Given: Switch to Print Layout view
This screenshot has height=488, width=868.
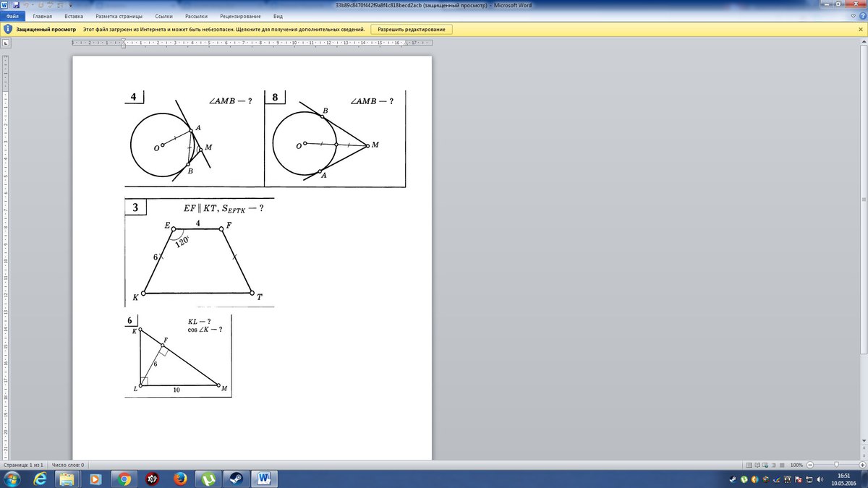Looking at the screenshot, I should (749, 465).
